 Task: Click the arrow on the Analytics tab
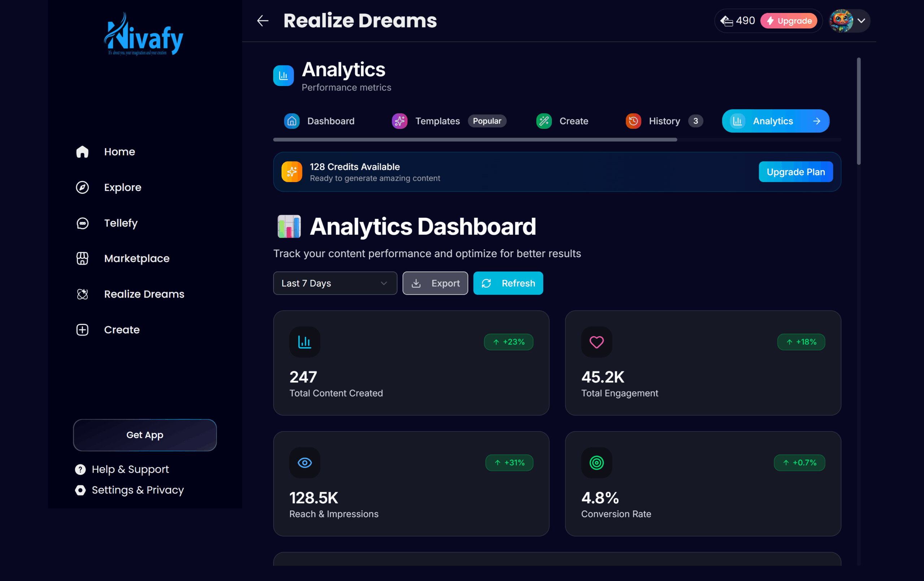tap(816, 121)
